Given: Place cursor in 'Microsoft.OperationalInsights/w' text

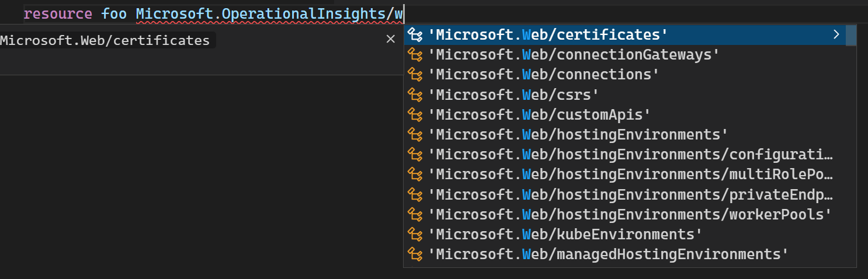Looking at the screenshot, I should pyautogui.click(x=270, y=13).
